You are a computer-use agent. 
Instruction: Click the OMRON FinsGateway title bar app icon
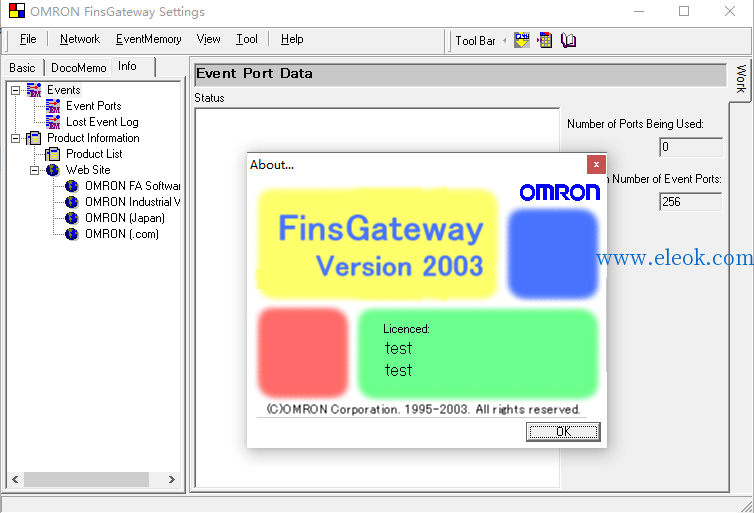coord(17,11)
